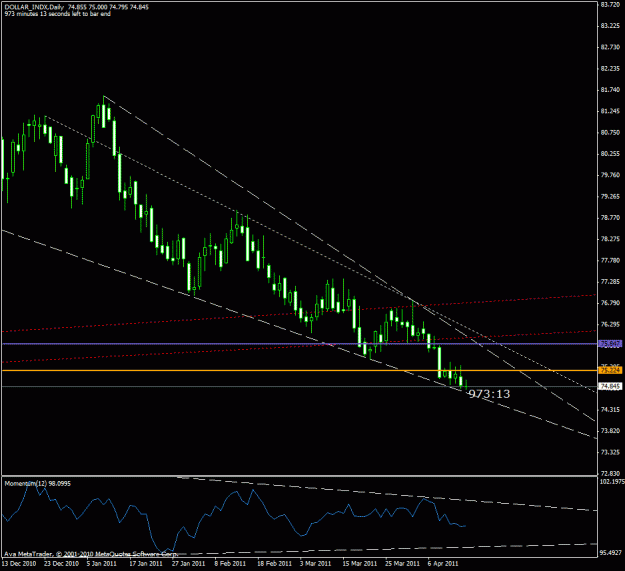Click the 73.820 price axis label
Viewport: 625px width, 571px height.
click(x=610, y=431)
